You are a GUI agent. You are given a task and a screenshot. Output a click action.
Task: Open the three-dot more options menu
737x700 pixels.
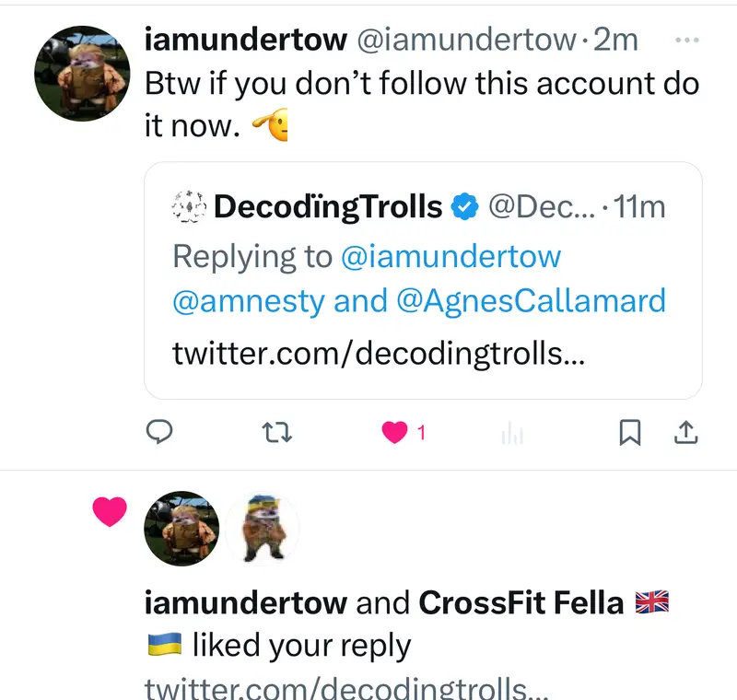pos(687,40)
